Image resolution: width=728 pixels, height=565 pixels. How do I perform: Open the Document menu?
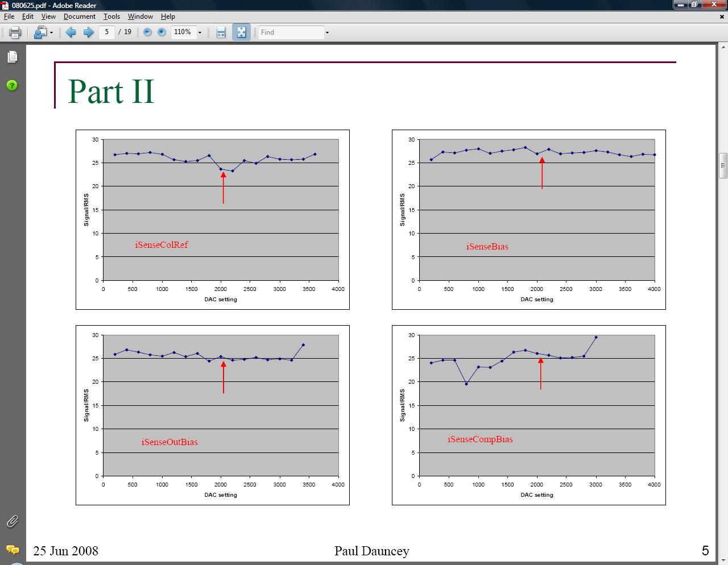(79, 16)
